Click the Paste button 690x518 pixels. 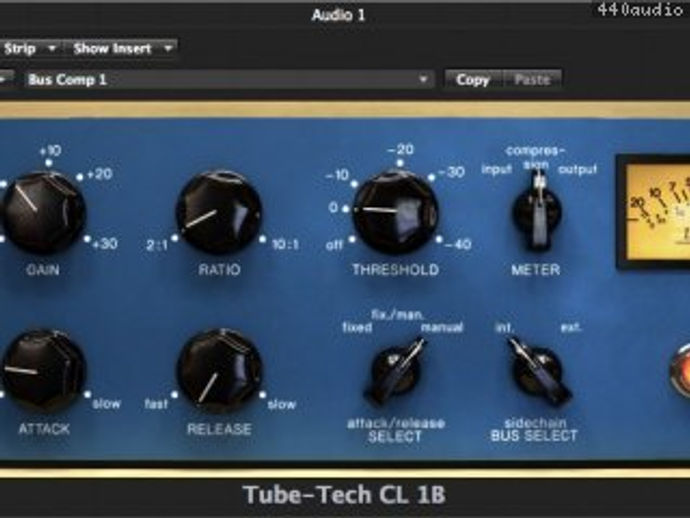tap(532, 80)
